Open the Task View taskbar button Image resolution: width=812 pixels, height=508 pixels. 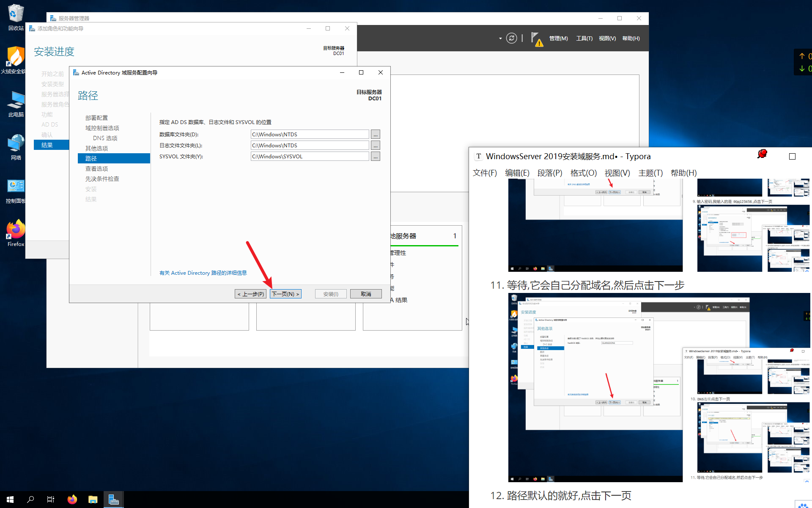[x=51, y=500]
